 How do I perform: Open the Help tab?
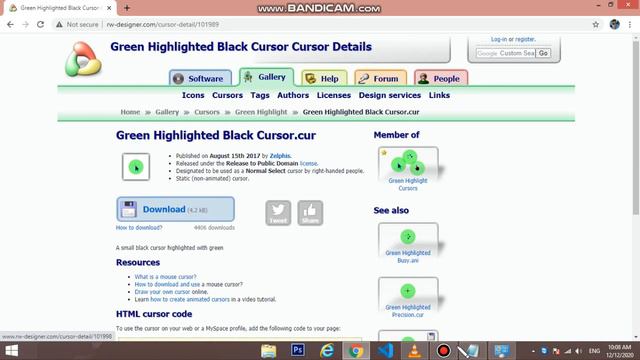tap(324, 78)
